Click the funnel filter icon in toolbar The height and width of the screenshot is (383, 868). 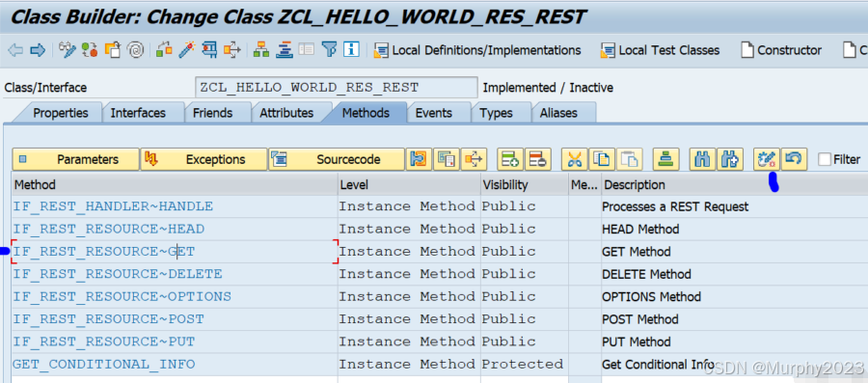330,50
